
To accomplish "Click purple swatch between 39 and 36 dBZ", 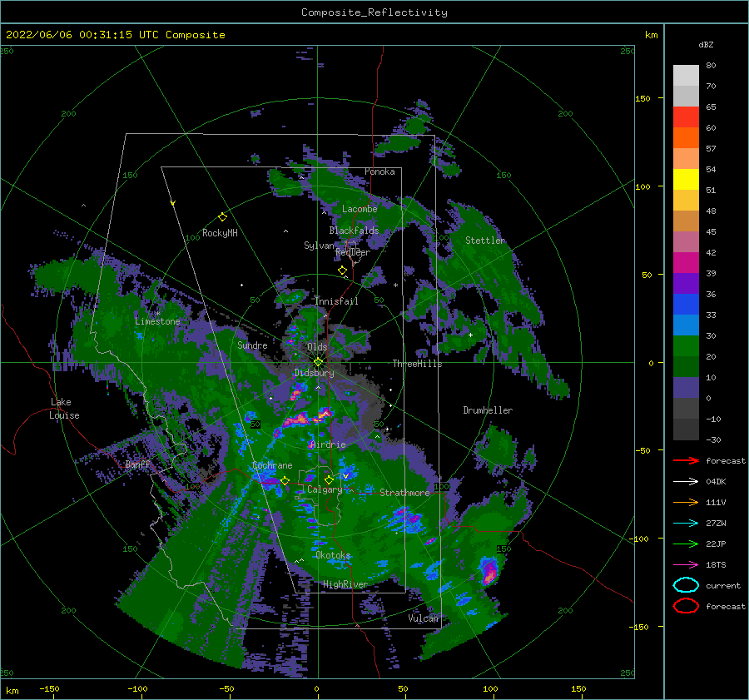I will click(686, 284).
